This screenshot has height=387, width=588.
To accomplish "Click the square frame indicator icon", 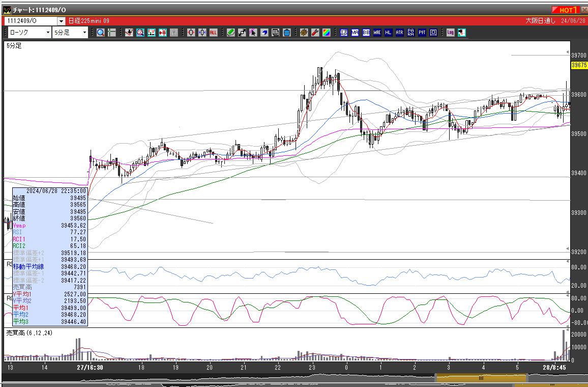I will tap(433, 33).
